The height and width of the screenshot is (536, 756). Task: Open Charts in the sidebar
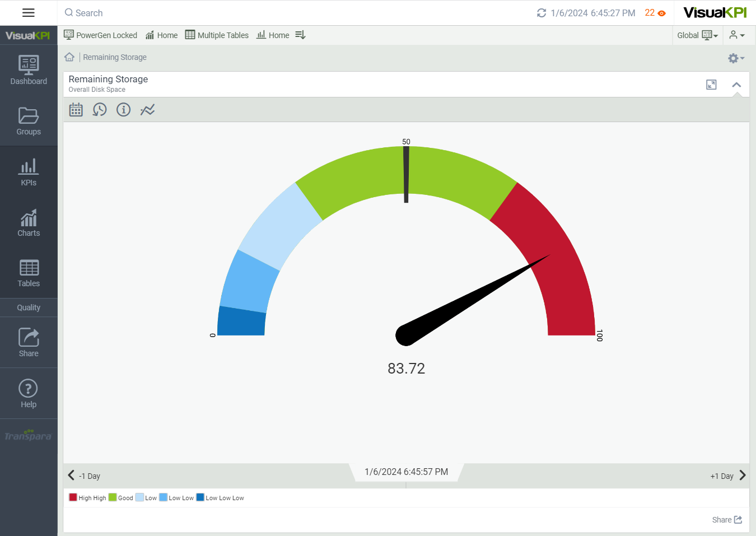pos(29,223)
